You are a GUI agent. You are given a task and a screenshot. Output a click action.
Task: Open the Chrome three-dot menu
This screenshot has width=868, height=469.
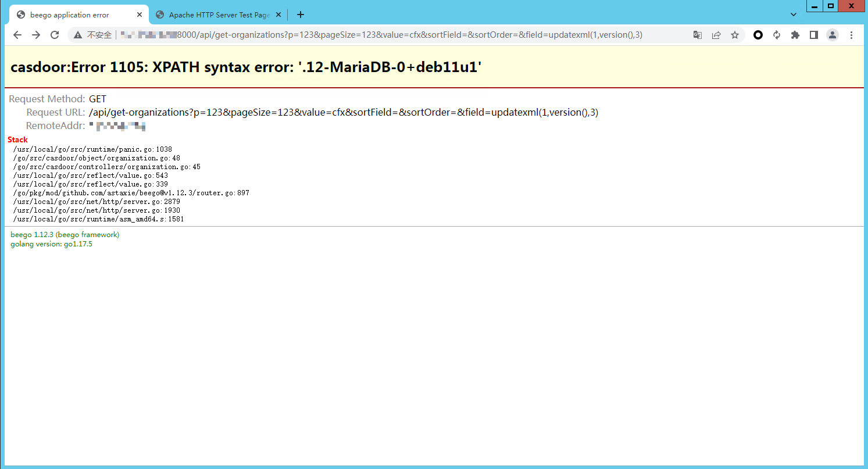coord(852,35)
